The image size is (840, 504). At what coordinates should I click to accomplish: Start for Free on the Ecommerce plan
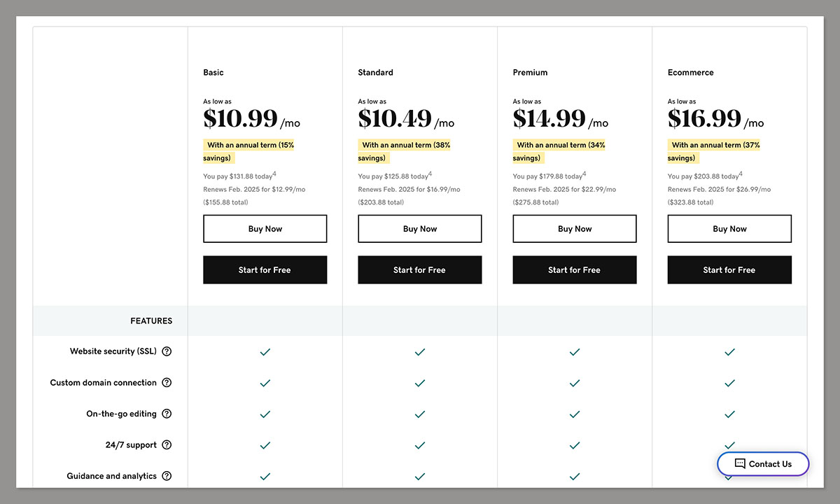tap(729, 269)
